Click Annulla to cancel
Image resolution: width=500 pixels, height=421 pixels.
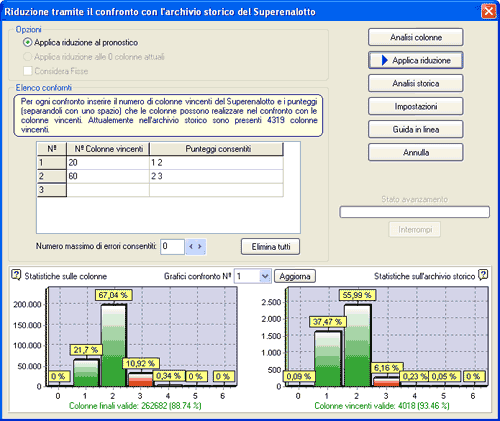[416, 152]
